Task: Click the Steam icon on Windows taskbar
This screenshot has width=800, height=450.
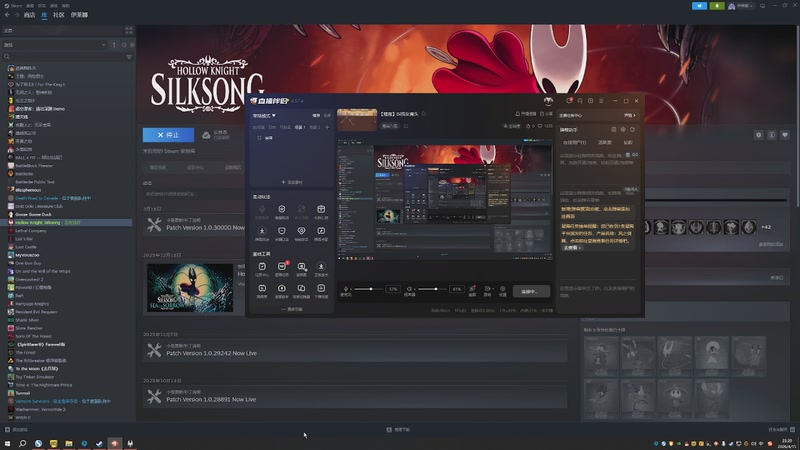Action: pos(99,443)
